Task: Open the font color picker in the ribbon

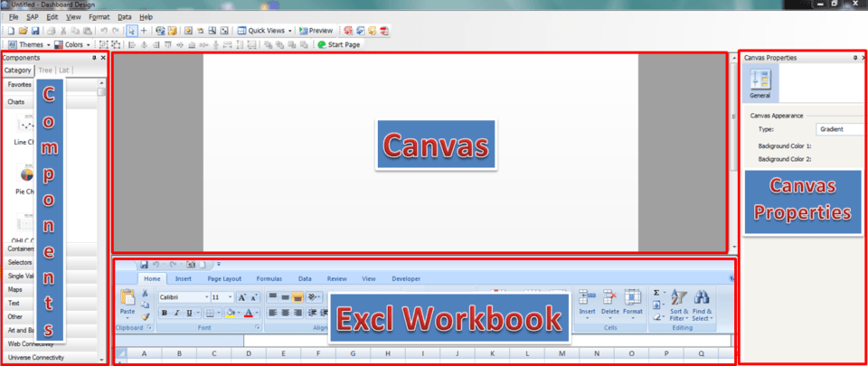Action: tap(248, 313)
